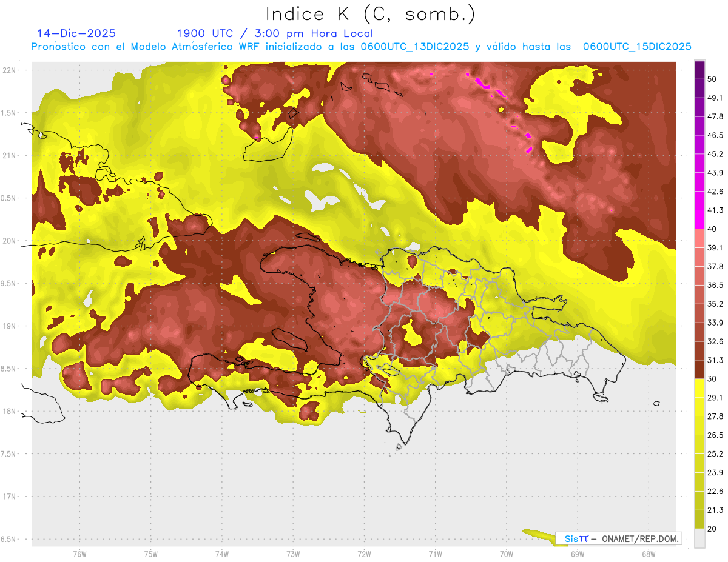Click legend value "46.5"
728x562 pixels.
pos(715,136)
